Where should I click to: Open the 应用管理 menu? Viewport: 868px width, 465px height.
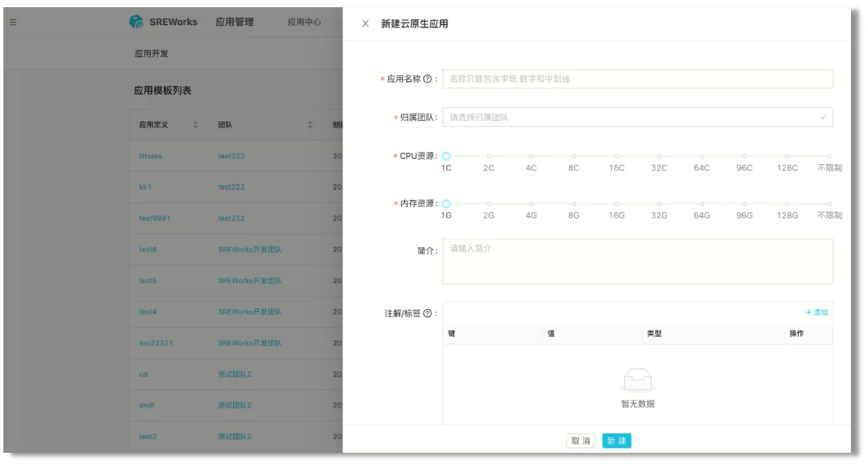tap(234, 22)
